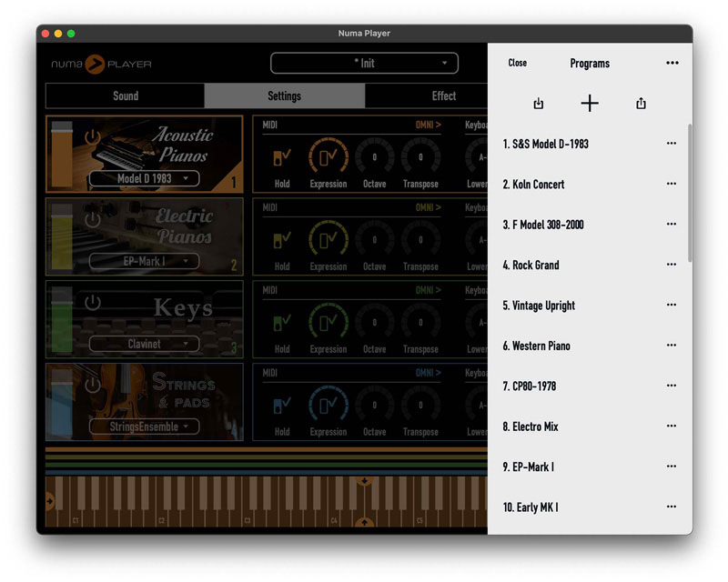Open the Model D 1983 sound dropdown

click(145, 178)
